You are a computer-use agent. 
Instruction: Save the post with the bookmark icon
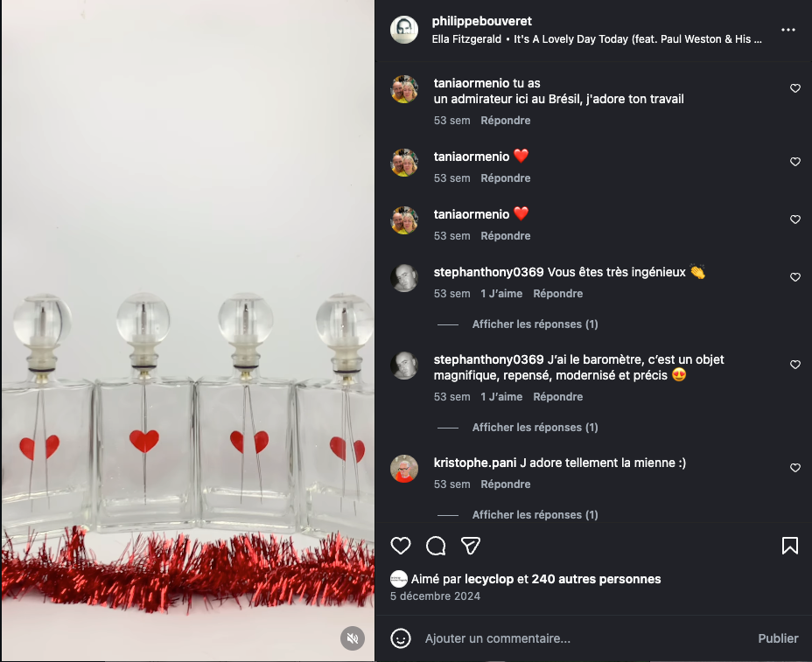[x=790, y=546]
